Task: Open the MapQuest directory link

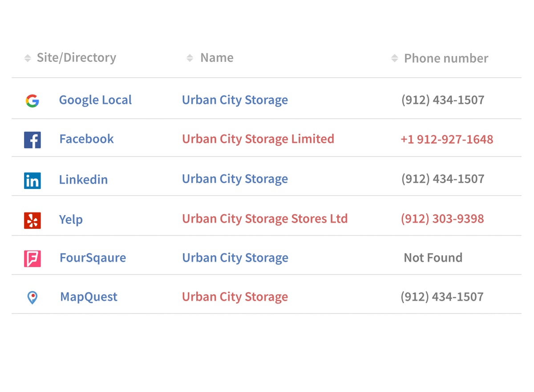Action: coord(89,297)
